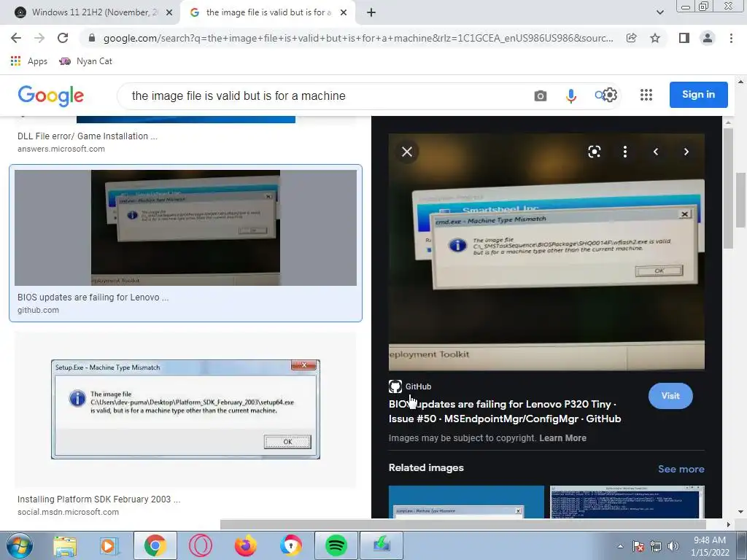This screenshot has height=560, width=747.
Task: Open the Chrome side panel icon
Action: 684,38
